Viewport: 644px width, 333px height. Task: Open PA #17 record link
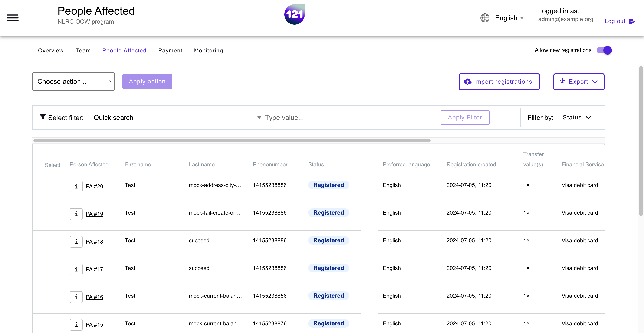[x=94, y=269]
